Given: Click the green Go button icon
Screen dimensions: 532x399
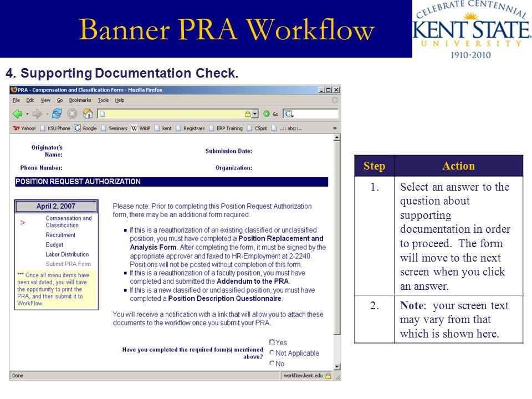Looking at the screenshot, I should coord(267,114).
